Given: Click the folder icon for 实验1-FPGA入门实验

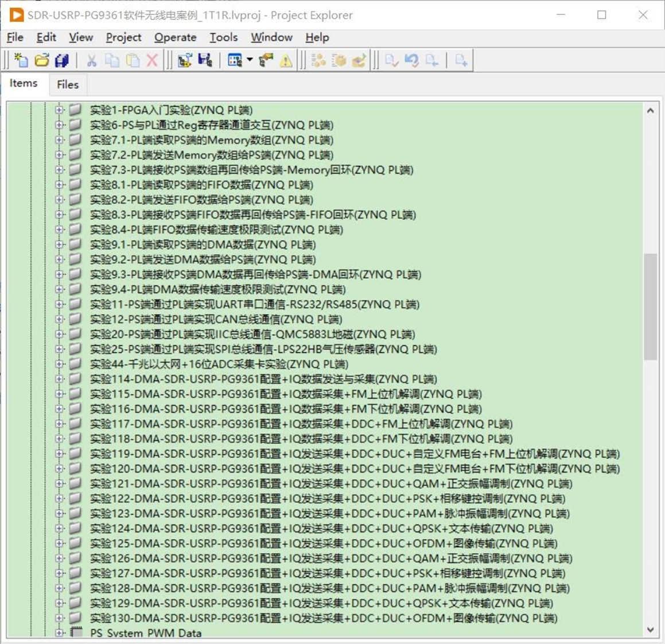Looking at the screenshot, I should (75, 110).
